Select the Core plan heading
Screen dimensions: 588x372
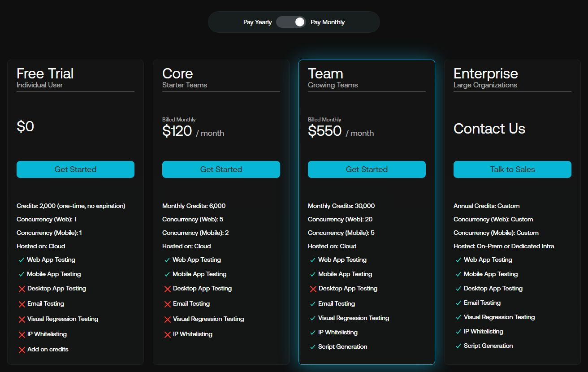pyautogui.click(x=177, y=74)
